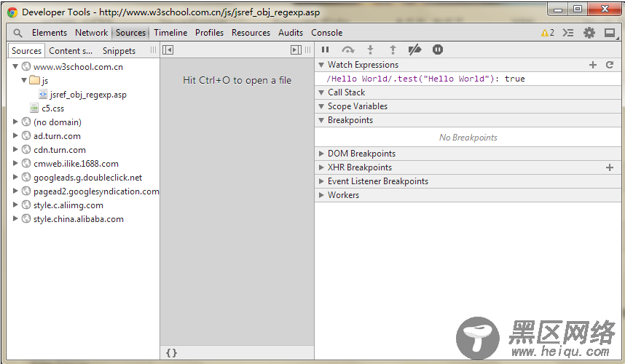Open the Timeline panel

[170, 33]
